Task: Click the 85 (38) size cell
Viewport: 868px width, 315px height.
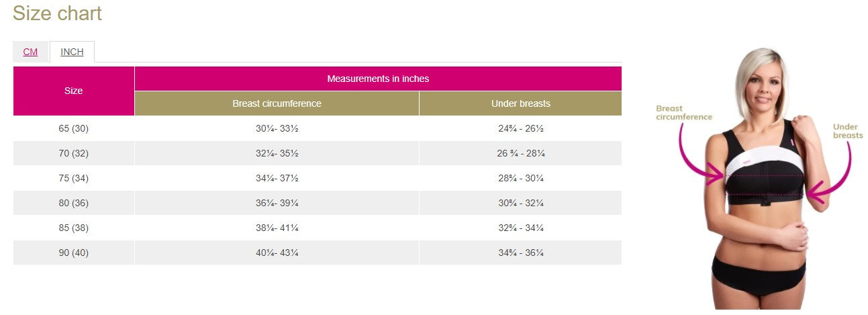Action: [74, 228]
